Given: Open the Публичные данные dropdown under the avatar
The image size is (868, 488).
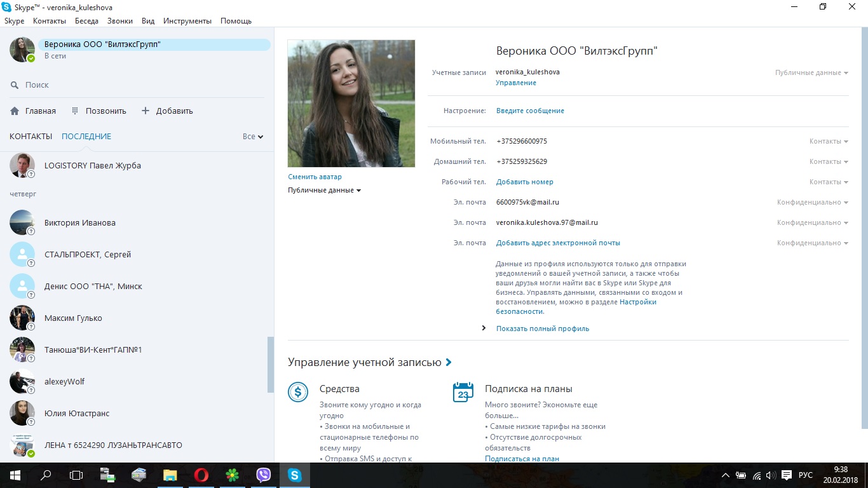Looking at the screenshot, I should (324, 190).
